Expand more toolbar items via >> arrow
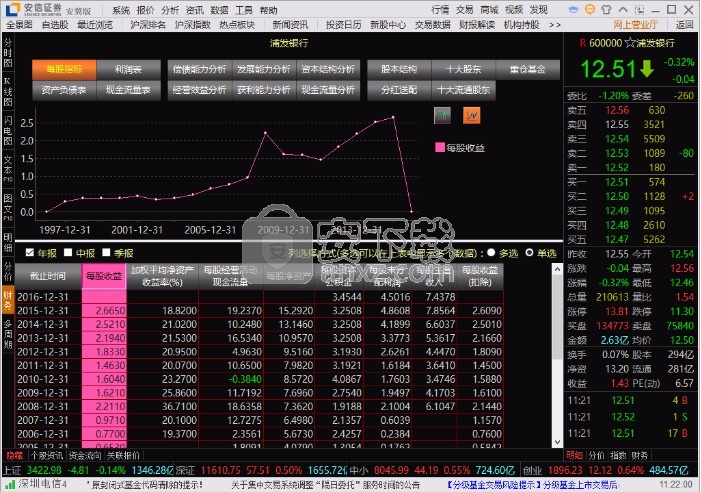Screen dimensions: 701x492 coord(555,25)
